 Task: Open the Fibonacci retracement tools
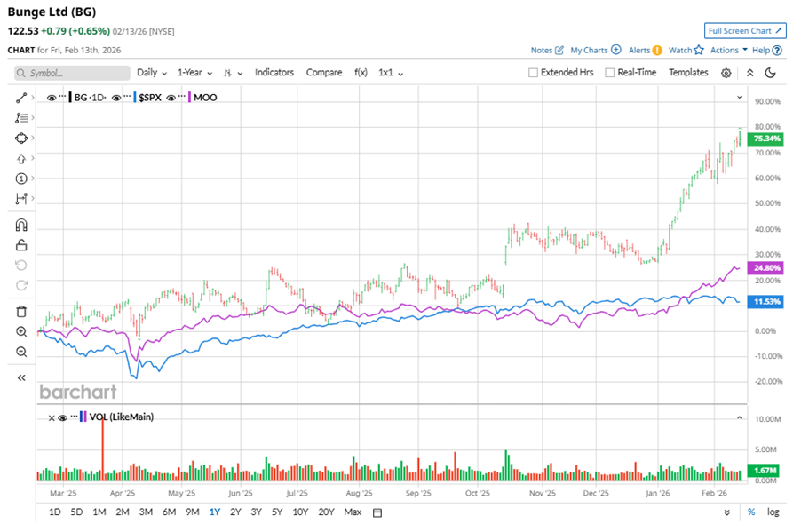pyautogui.click(x=21, y=118)
